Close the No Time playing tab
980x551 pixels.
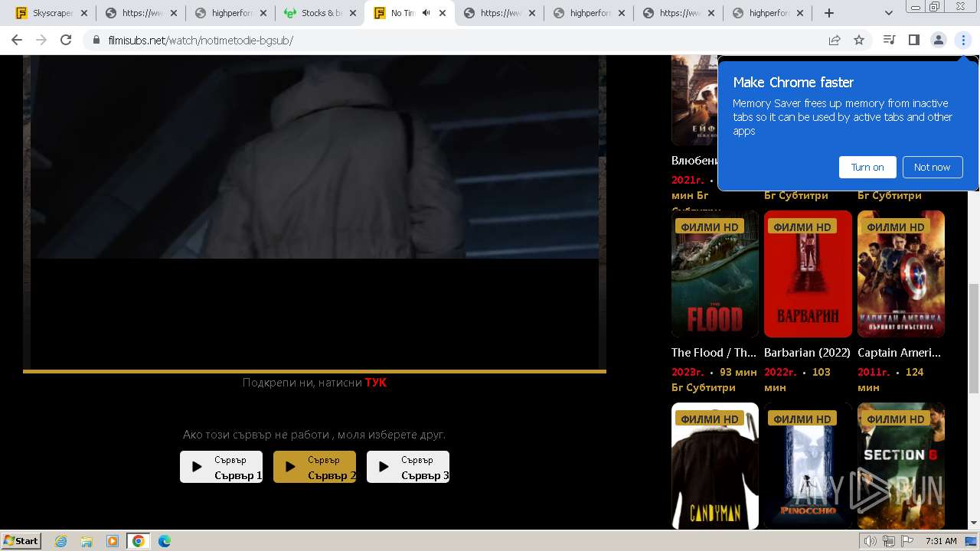(x=443, y=13)
